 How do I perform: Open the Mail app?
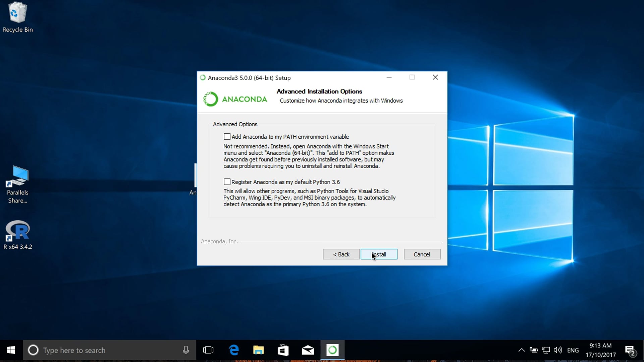click(x=308, y=350)
